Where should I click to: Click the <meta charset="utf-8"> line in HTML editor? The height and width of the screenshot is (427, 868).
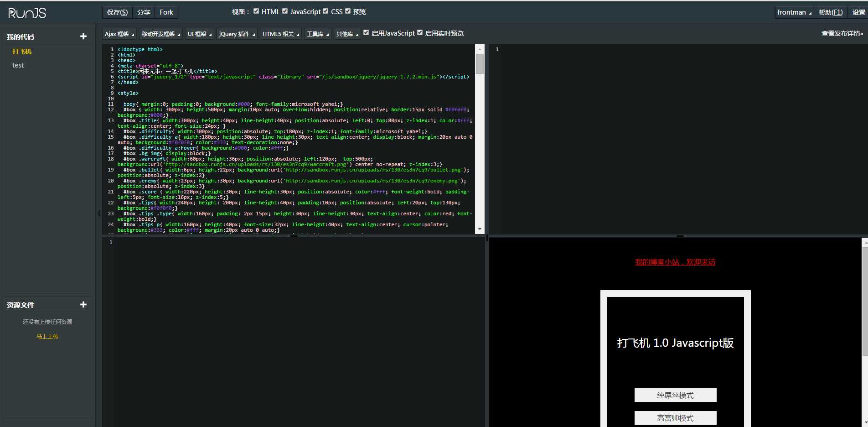150,66
